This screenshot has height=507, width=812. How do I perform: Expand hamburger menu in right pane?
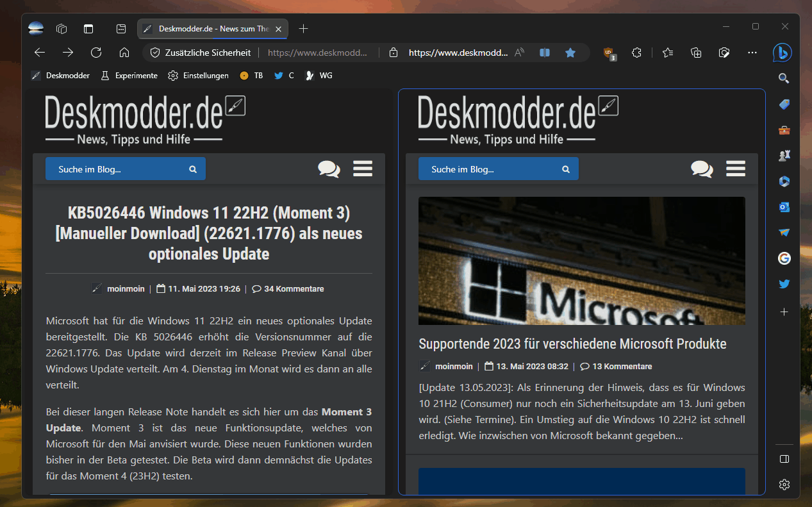tap(736, 169)
